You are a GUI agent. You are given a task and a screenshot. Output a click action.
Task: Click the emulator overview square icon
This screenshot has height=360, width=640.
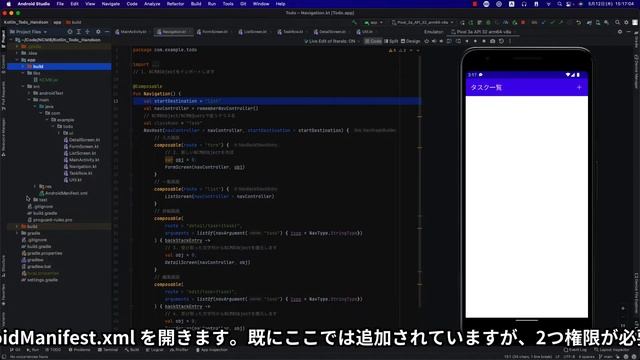[x=484, y=41]
